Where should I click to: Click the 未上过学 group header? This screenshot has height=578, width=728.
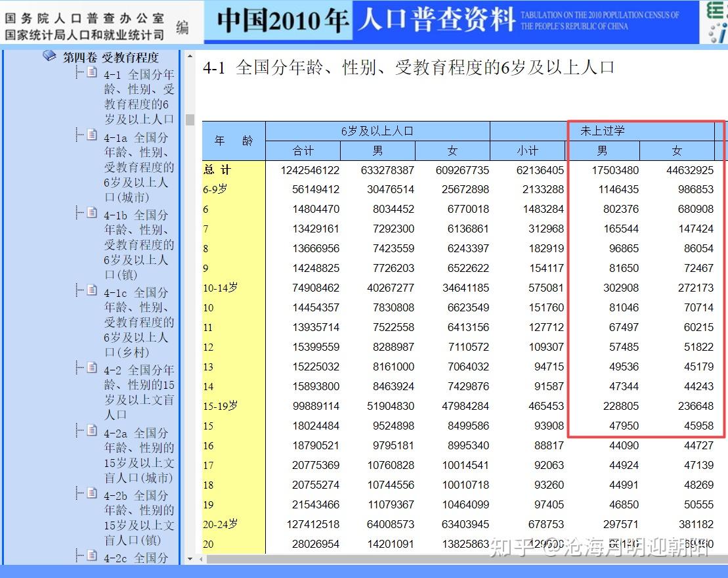[602, 131]
